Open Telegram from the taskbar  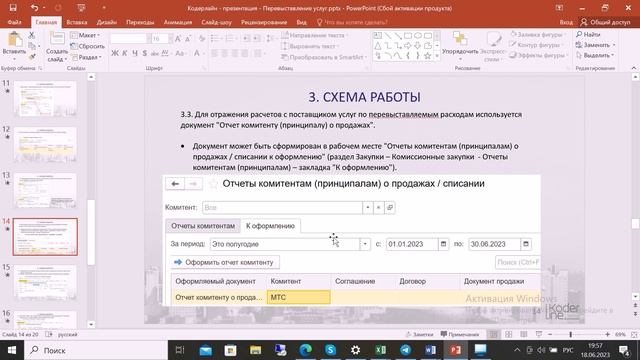coord(405,350)
